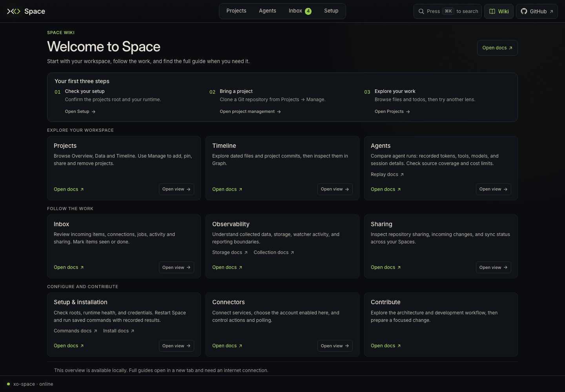Open docs for the Observability card
This screenshot has width=565, height=392.
(227, 267)
